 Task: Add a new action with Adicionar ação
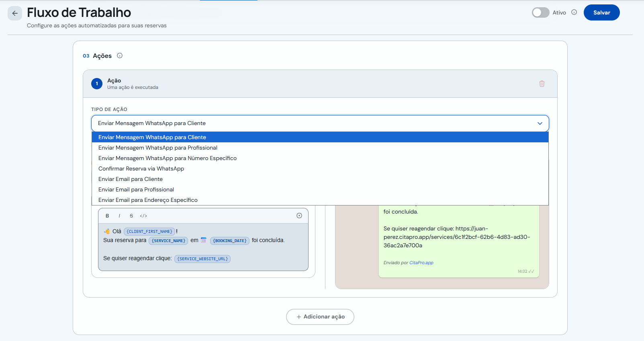coord(320,317)
